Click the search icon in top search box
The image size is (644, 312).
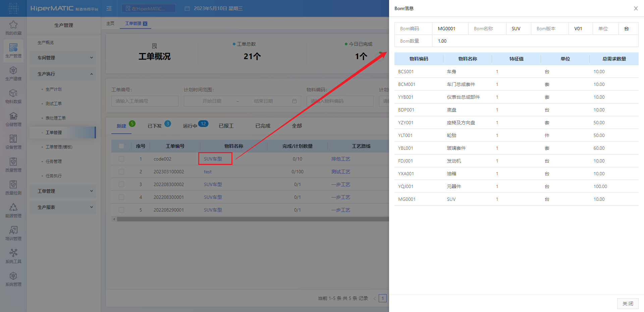point(128,8)
